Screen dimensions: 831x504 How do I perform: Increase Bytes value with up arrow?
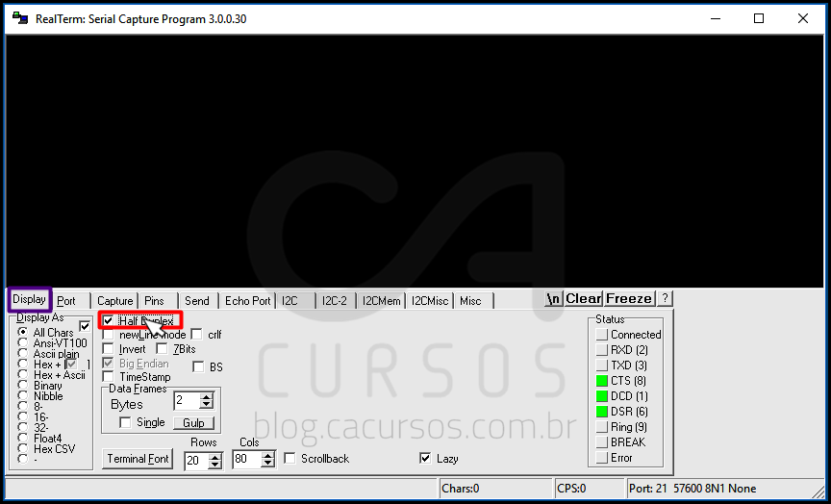(206, 397)
